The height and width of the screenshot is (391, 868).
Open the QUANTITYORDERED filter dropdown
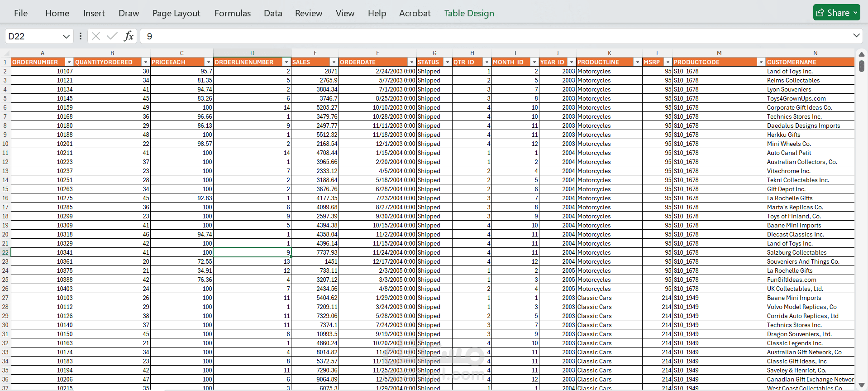(145, 62)
